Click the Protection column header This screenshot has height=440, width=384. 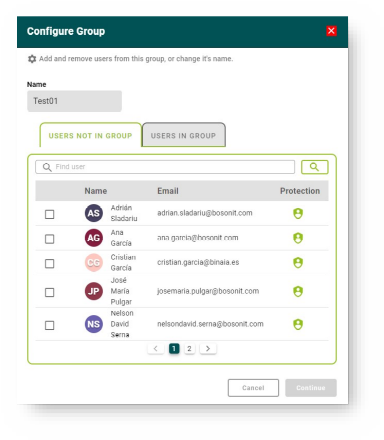click(300, 191)
